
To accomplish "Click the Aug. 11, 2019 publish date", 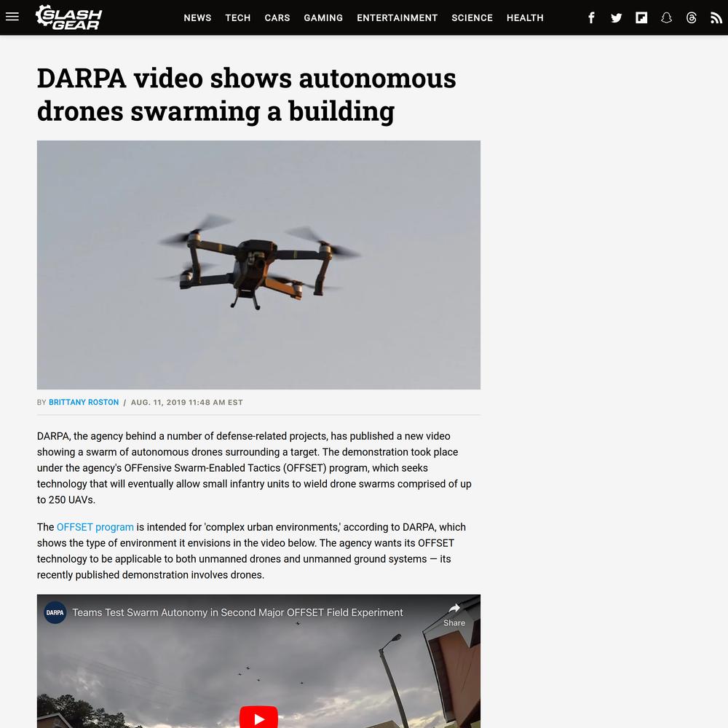I will [186, 402].
